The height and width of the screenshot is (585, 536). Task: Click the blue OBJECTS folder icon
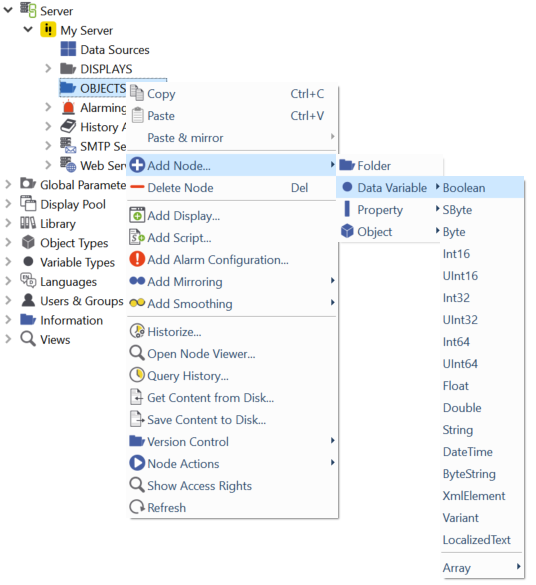pos(68,87)
